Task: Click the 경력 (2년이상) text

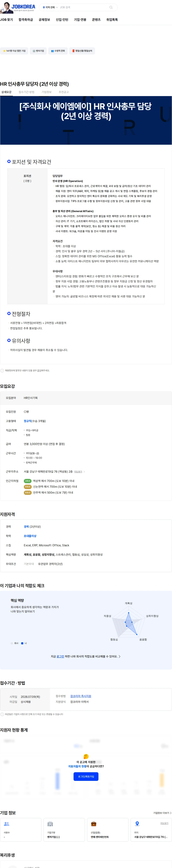Action: click(x=32, y=527)
